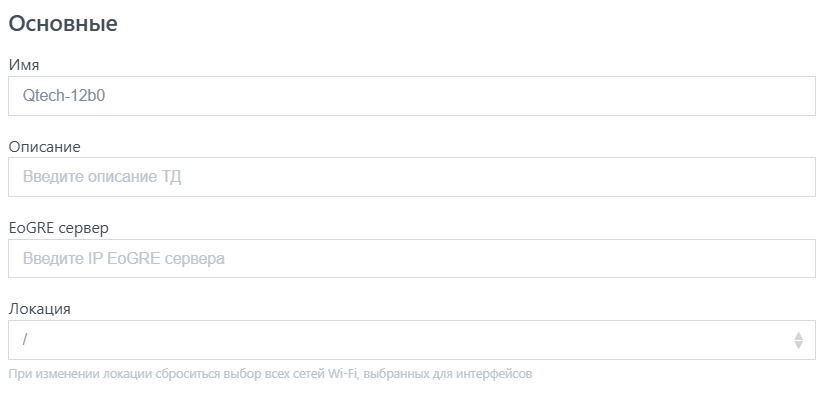
Task: Select the '/' value in Локация
Action: (25, 340)
